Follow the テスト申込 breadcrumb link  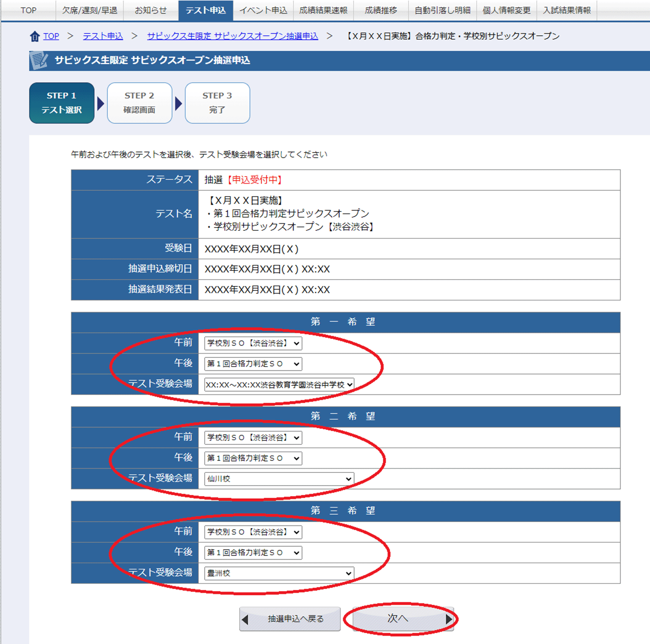103,36
